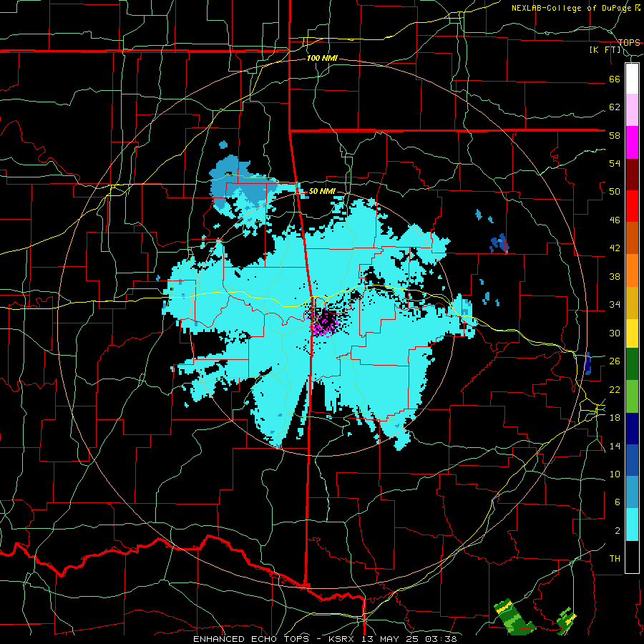Viewport: 644px width, 644px height.
Task: Click the cyan legend swatch
Action: tap(632, 525)
